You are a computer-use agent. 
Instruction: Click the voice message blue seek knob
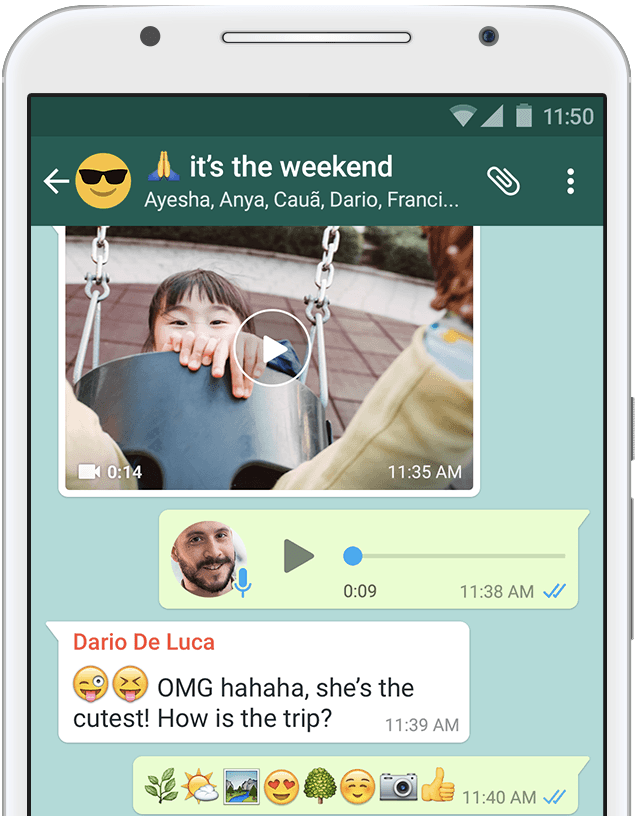pos(353,556)
